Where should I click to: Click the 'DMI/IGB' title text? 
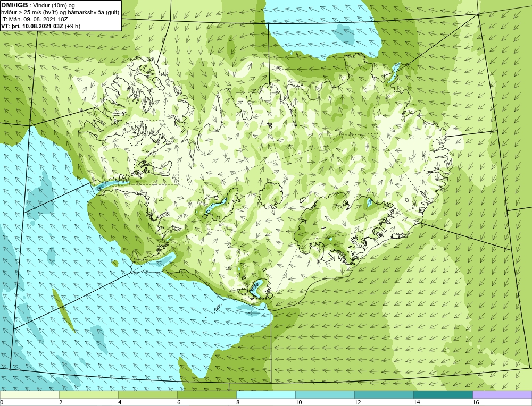coord(14,5)
